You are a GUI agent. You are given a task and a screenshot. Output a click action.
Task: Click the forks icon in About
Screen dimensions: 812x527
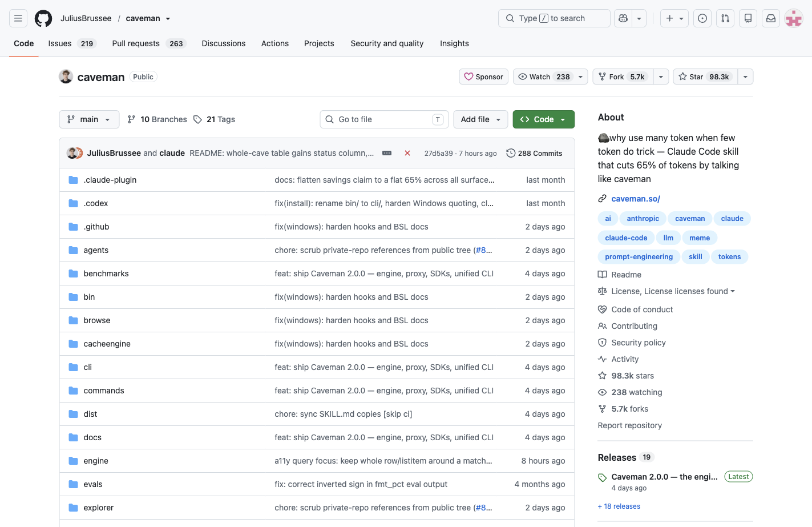[602, 409]
